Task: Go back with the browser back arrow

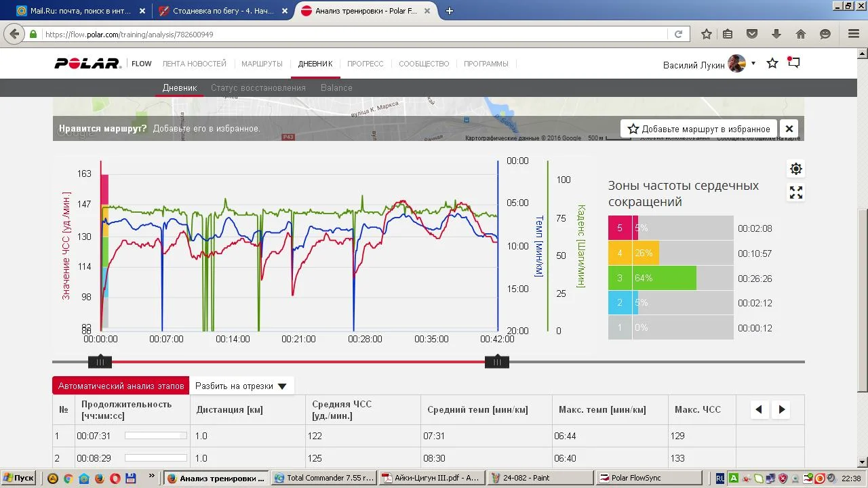Action: tap(15, 34)
